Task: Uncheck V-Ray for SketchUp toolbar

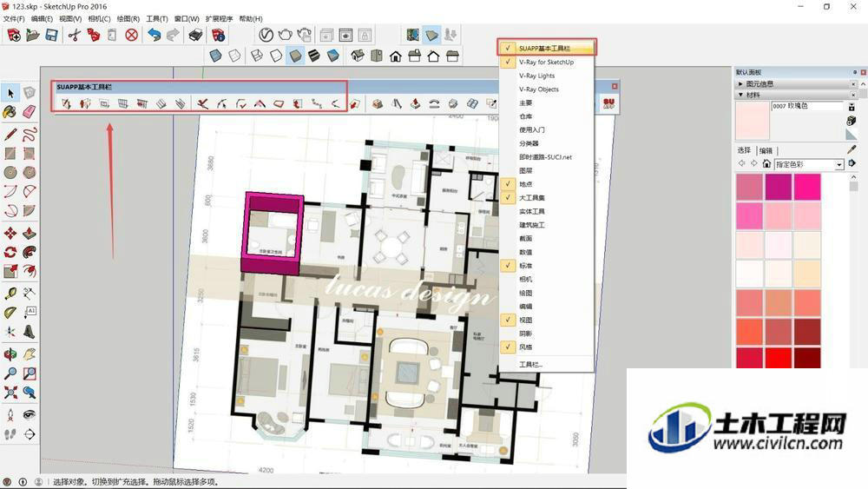Action: (546, 62)
